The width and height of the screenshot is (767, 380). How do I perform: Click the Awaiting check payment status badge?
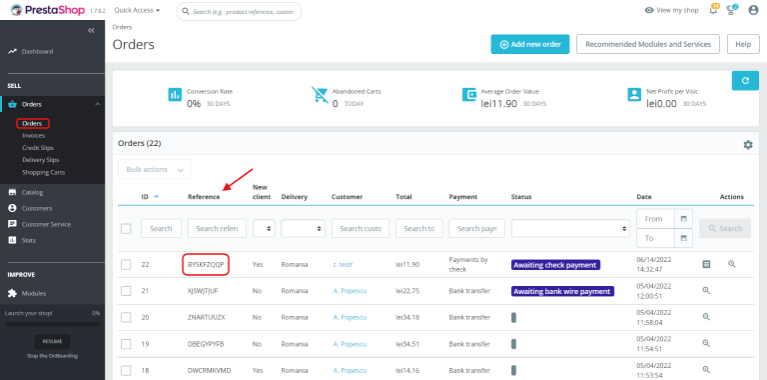556,265
